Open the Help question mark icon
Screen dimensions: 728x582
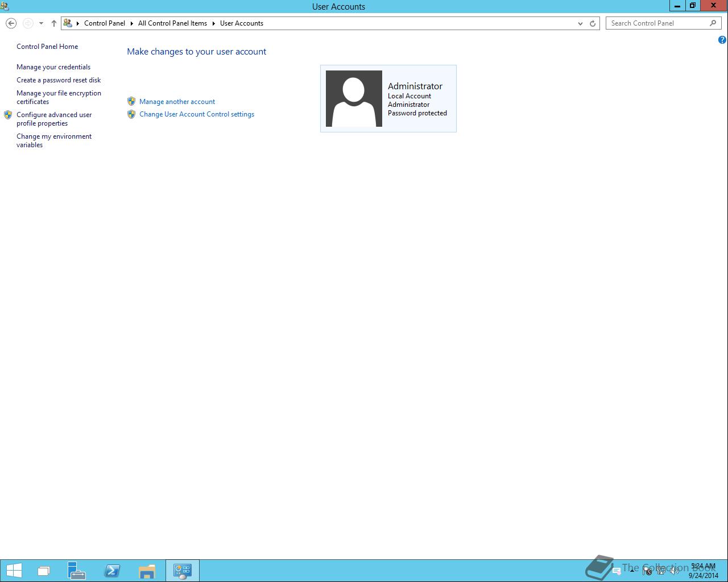tap(722, 40)
